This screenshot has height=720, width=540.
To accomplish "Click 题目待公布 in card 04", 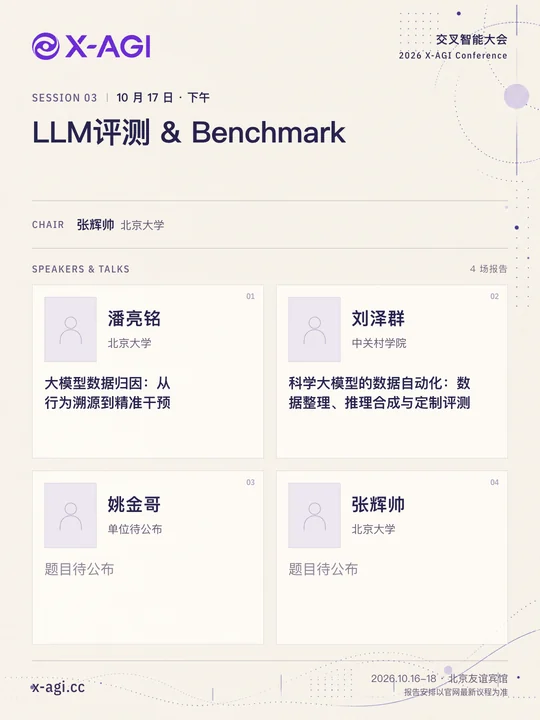I will coord(323,569).
